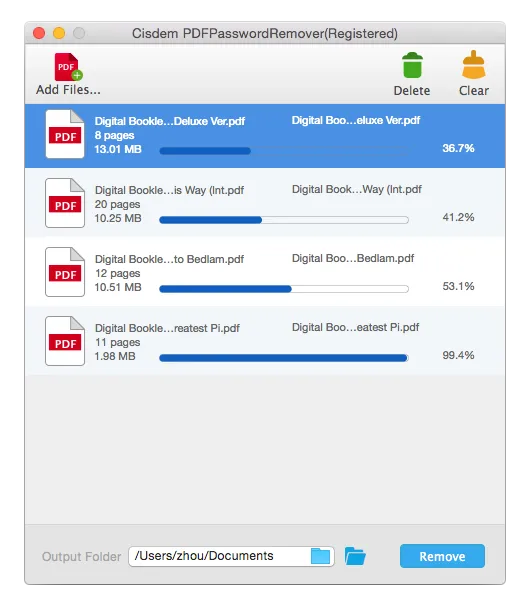
Task: Select file name Digital Bookle…to Bedlam.pdf
Action: click(x=169, y=259)
